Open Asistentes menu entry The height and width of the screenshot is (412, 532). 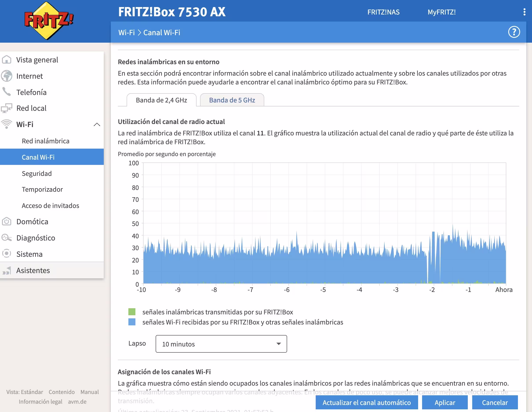coord(52,270)
